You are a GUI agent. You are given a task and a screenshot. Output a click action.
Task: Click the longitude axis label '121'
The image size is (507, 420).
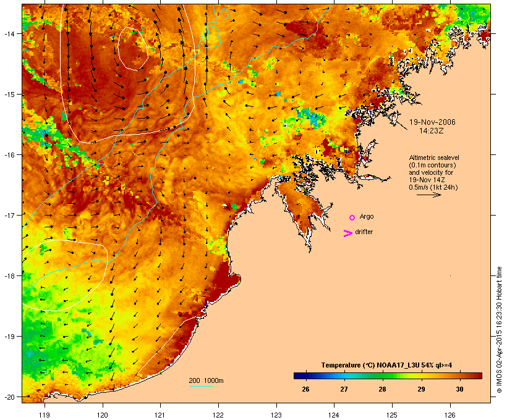(x=160, y=415)
